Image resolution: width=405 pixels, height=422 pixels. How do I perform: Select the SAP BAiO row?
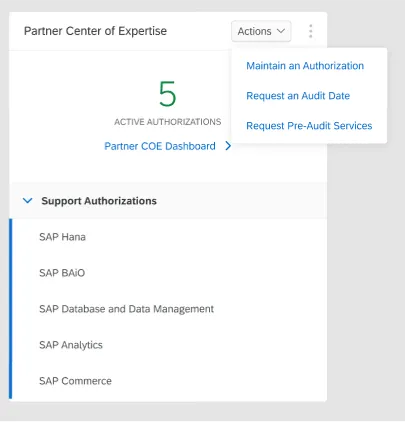pos(169,273)
